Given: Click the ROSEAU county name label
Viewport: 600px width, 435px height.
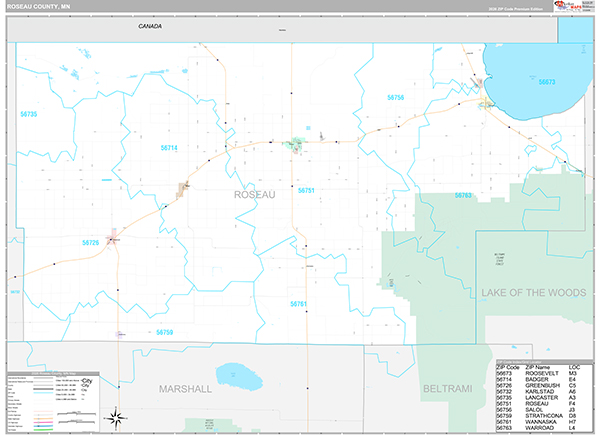Looking at the screenshot, I should (x=253, y=194).
